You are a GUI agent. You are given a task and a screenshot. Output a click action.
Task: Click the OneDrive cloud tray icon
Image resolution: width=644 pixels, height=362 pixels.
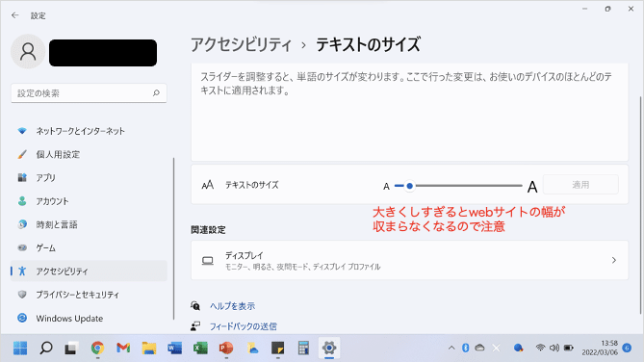click(x=479, y=348)
